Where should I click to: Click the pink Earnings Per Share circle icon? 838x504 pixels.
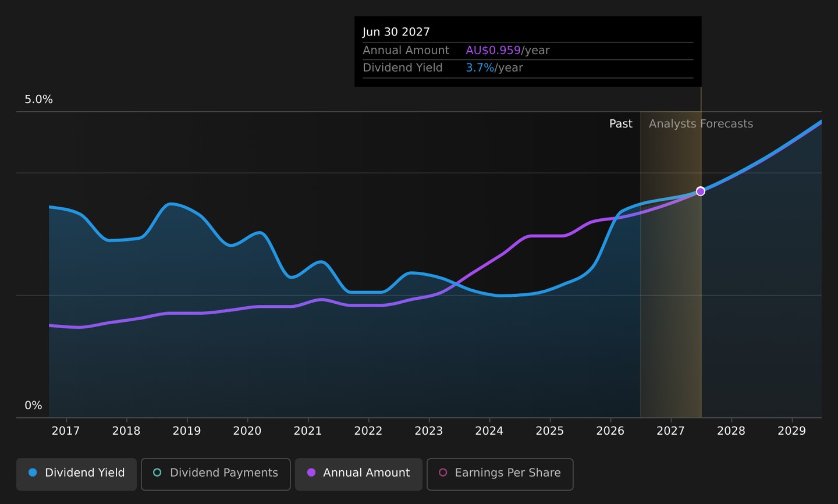(x=443, y=473)
